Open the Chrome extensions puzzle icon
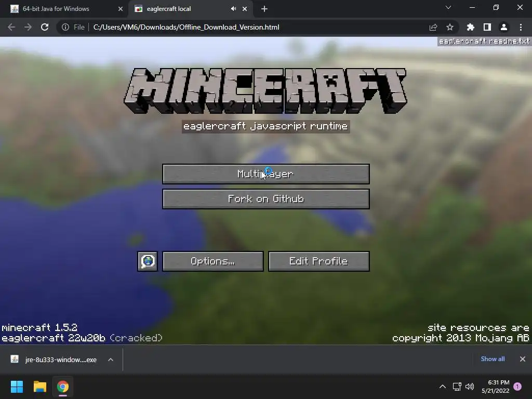The image size is (532, 399). coord(471,27)
